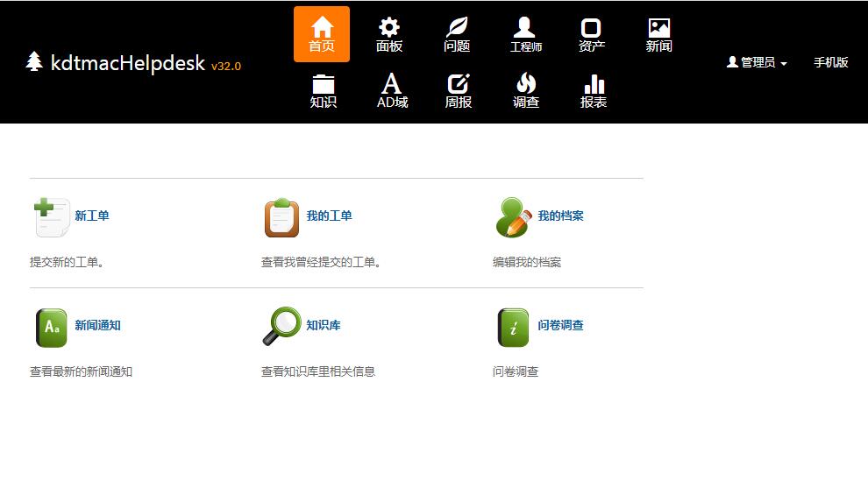
Task: Open the 面板 gear panel
Action: click(389, 34)
